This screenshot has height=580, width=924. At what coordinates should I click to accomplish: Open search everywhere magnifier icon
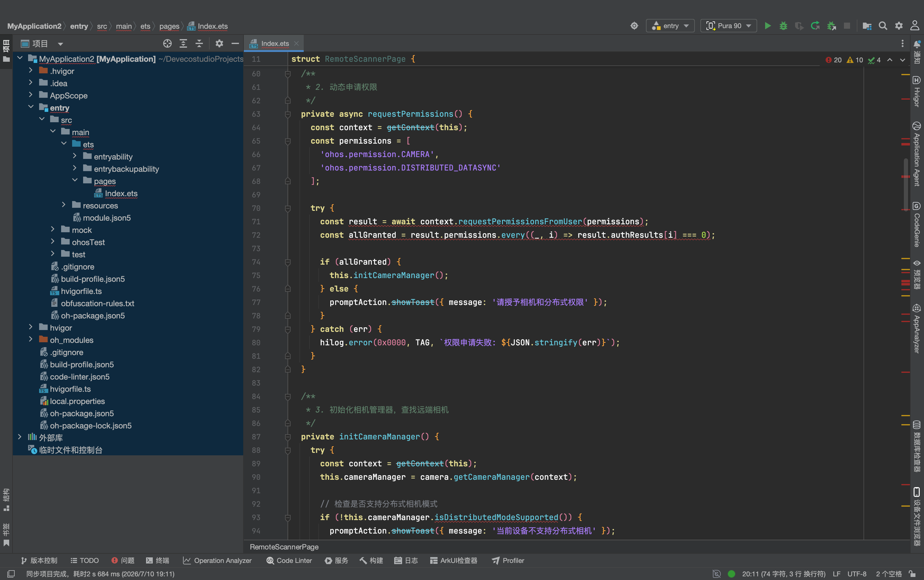click(883, 26)
